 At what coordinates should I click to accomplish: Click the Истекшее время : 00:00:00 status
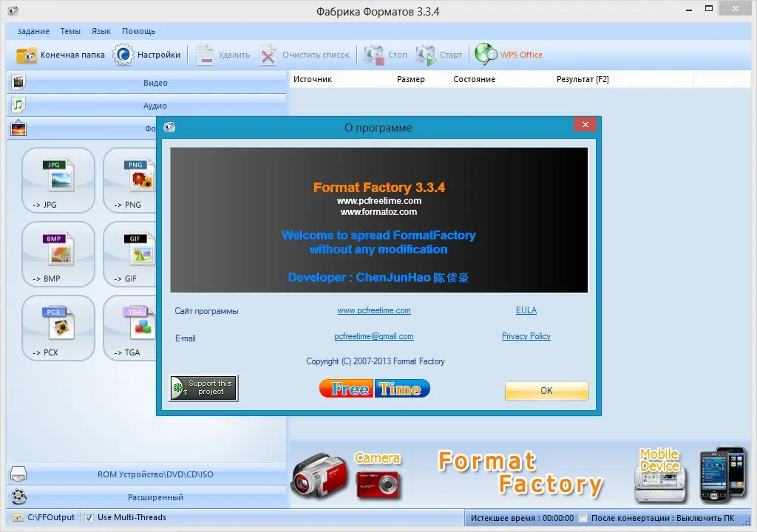click(523, 518)
